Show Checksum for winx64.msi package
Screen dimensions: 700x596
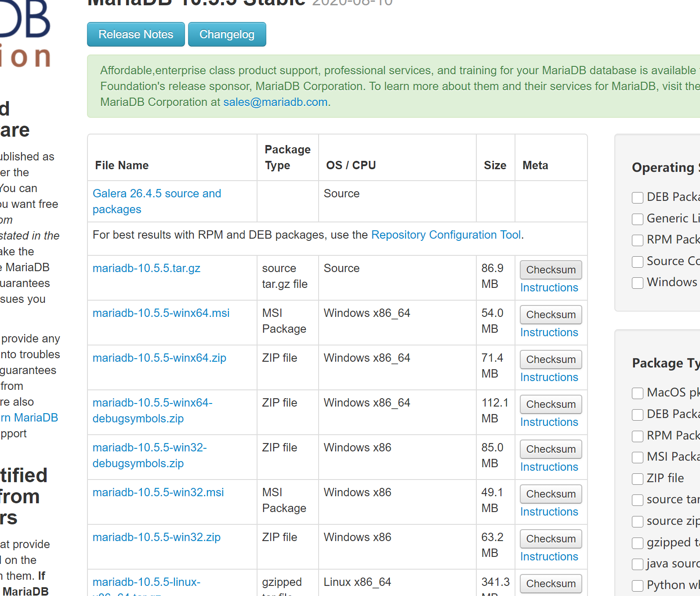(551, 315)
